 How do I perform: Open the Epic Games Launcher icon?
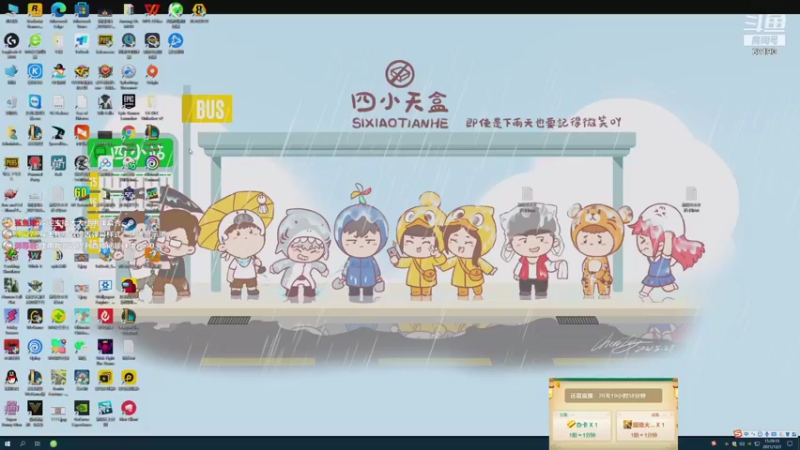point(129,102)
